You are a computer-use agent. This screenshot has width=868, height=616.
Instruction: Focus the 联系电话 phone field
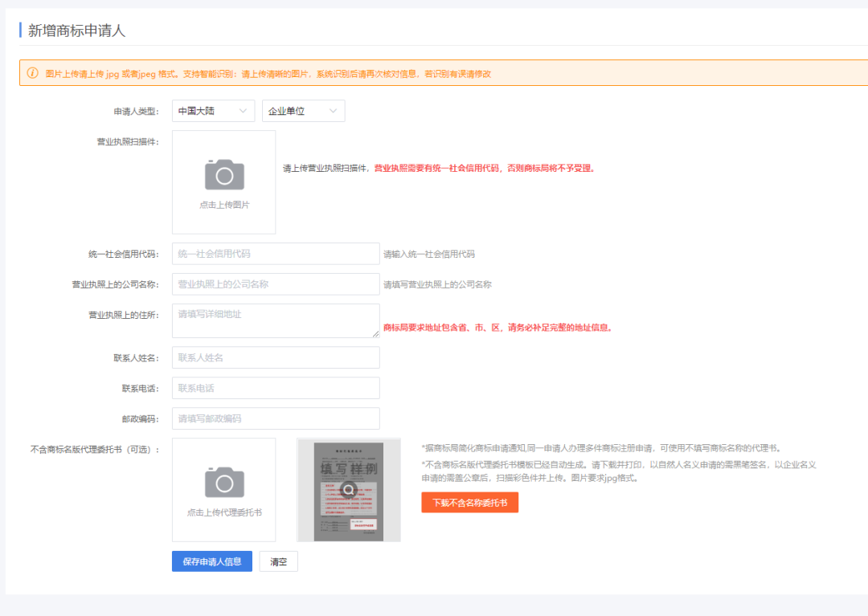tap(276, 388)
